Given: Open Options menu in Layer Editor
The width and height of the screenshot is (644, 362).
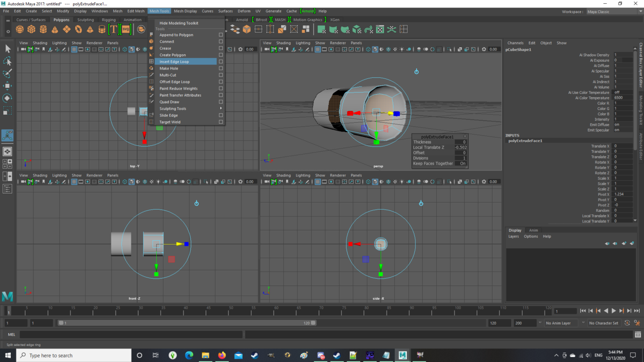Looking at the screenshot, I should coord(531,236).
